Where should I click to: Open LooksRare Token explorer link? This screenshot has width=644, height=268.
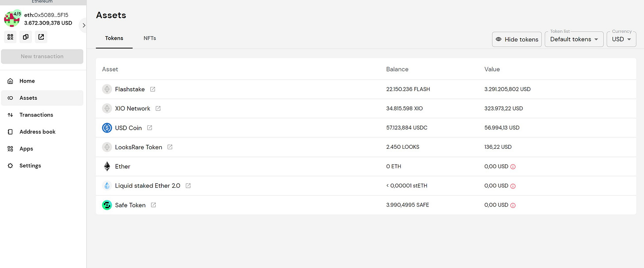(170, 147)
